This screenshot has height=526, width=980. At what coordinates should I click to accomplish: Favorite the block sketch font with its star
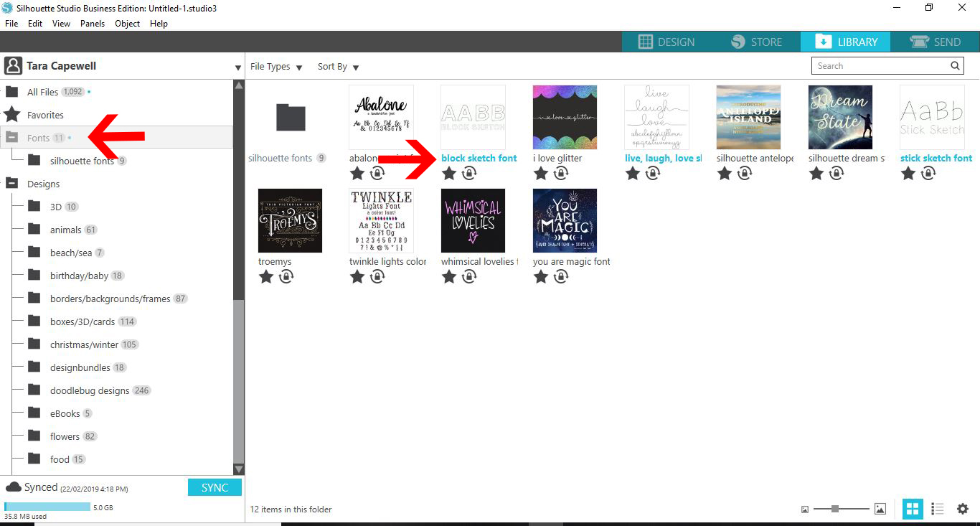(x=449, y=173)
